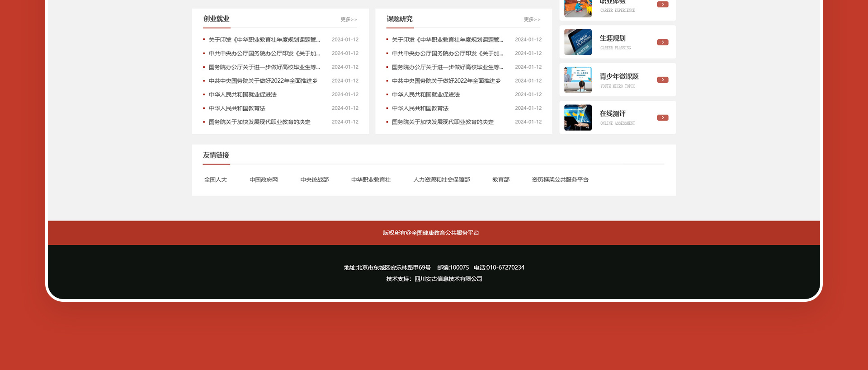Open the 资历框架公共服务平台 link

pyautogui.click(x=560, y=180)
